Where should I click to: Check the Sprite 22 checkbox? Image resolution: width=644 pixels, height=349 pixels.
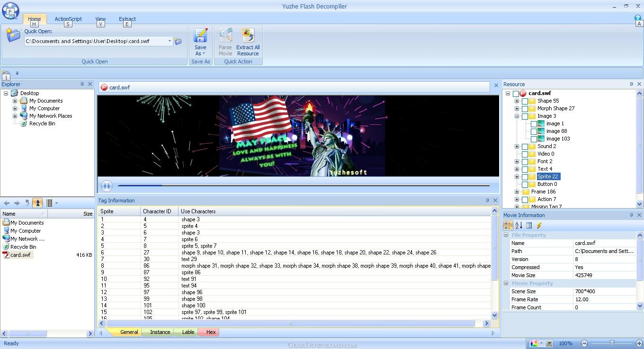[x=525, y=177]
